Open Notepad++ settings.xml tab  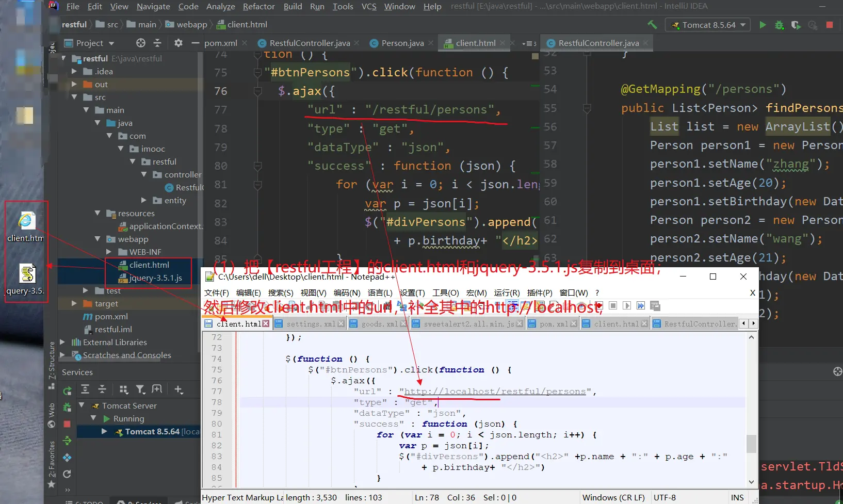(311, 324)
